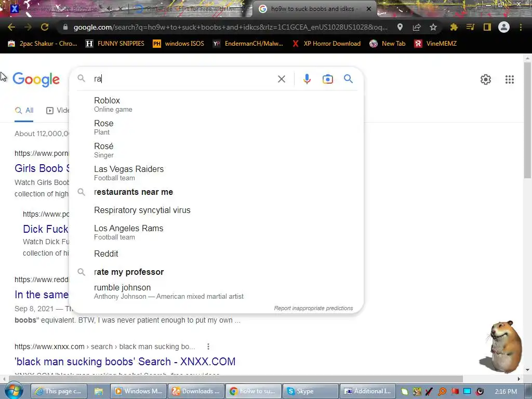Click the 2:16 PM system clock
532x399 pixels.
tap(506, 392)
